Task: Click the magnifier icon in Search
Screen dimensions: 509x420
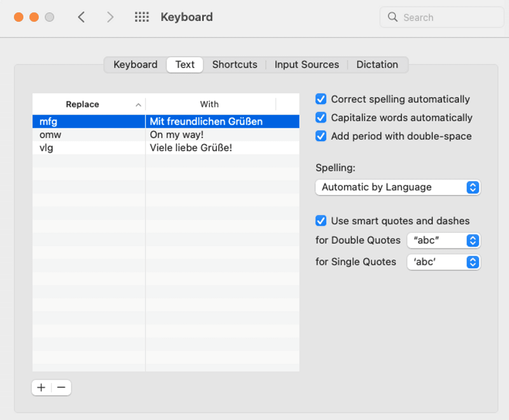Action: (x=393, y=17)
